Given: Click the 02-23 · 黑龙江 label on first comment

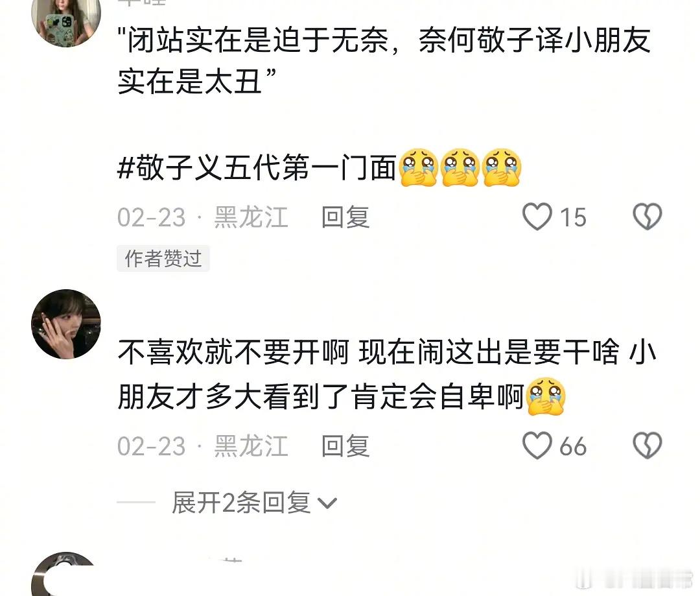Looking at the screenshot, I should (x=203, y=217).
